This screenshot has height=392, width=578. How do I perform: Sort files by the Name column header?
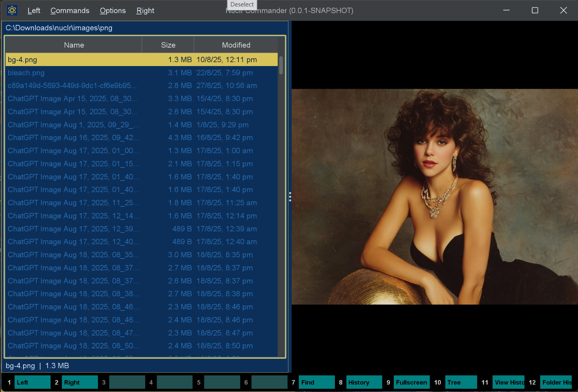pyautogui.click(x=74, y=45)
